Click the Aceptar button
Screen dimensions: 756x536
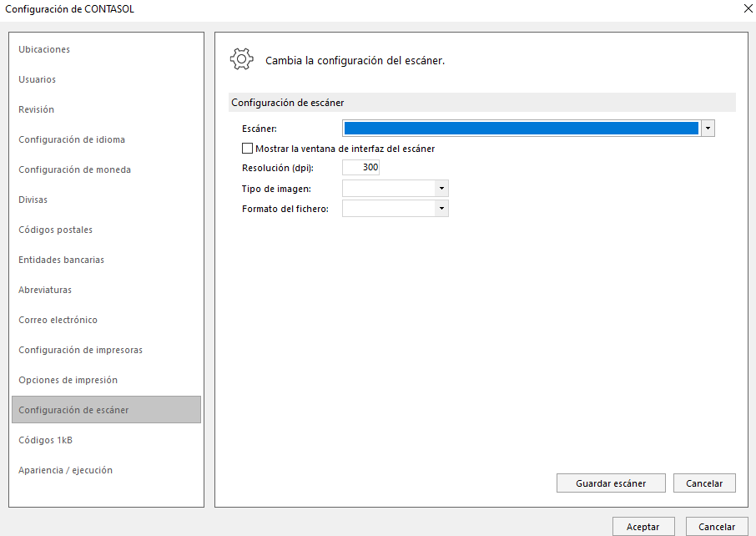[643, 526]
